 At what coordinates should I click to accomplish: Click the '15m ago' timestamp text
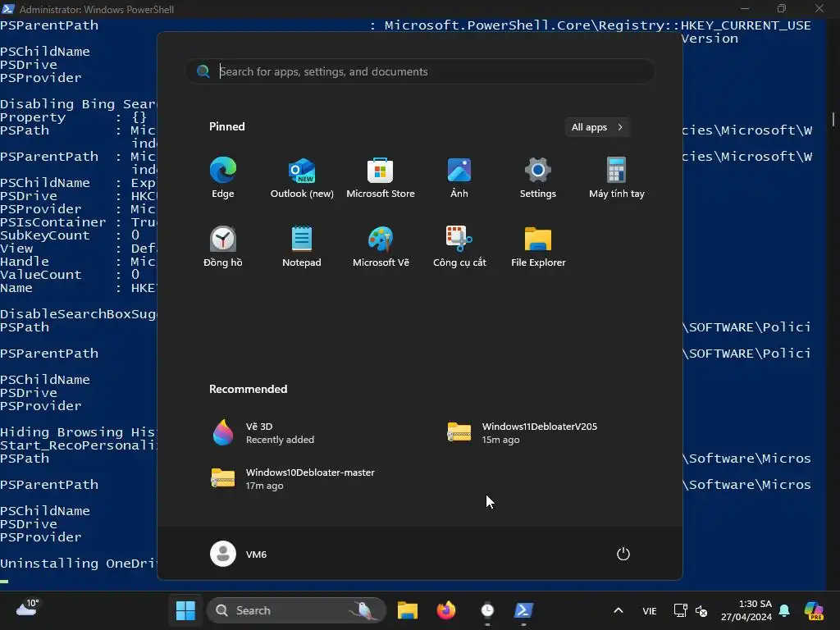(501, 440)
